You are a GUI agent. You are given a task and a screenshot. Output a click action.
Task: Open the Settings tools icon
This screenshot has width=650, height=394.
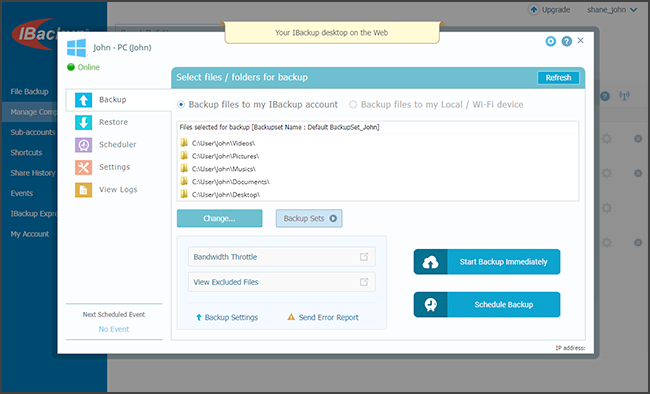click(83, 167)
